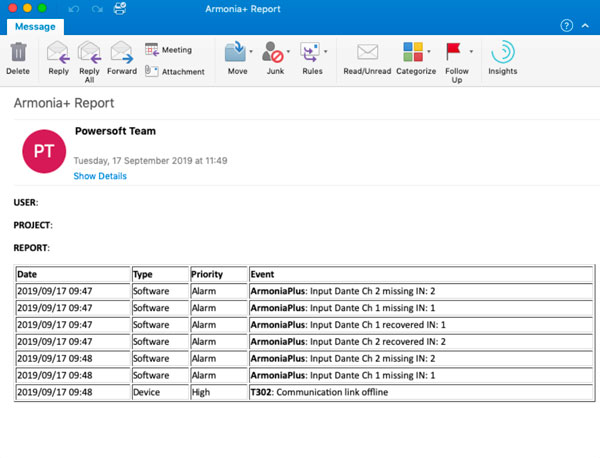Image resolution: width=600 pixels, height=458 pixels.
Task: Expand the Categorize dropdown arrow
Action: (x=429, y=51)
